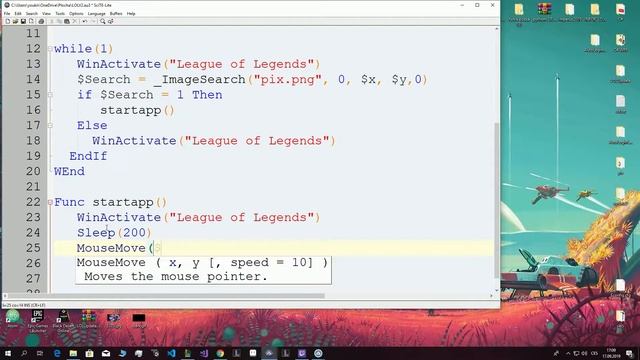Click the EndIf keyword on line 19
Viewport: 640px width, 360px height.
pos(88,156)
